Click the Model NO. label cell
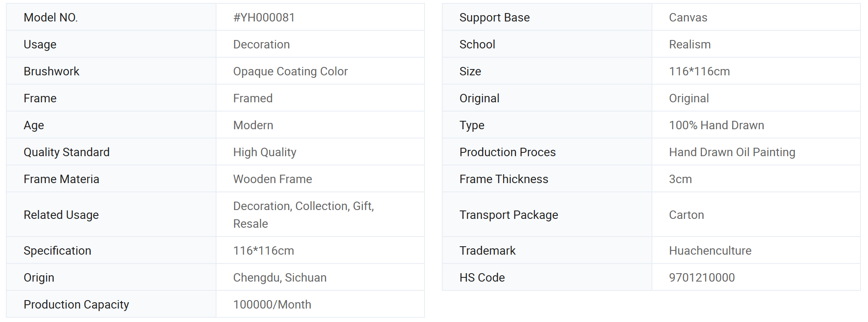Viewport: 868px width, 322px height. [51, 17]
